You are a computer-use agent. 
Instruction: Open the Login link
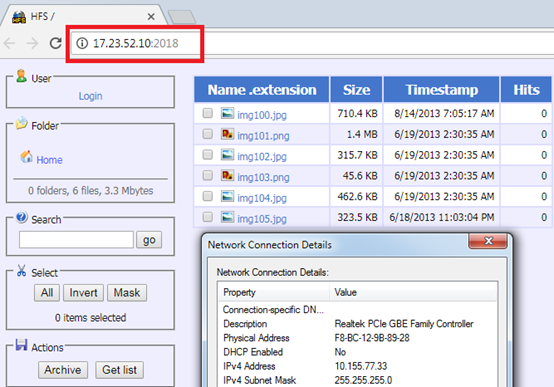[90, 96]
